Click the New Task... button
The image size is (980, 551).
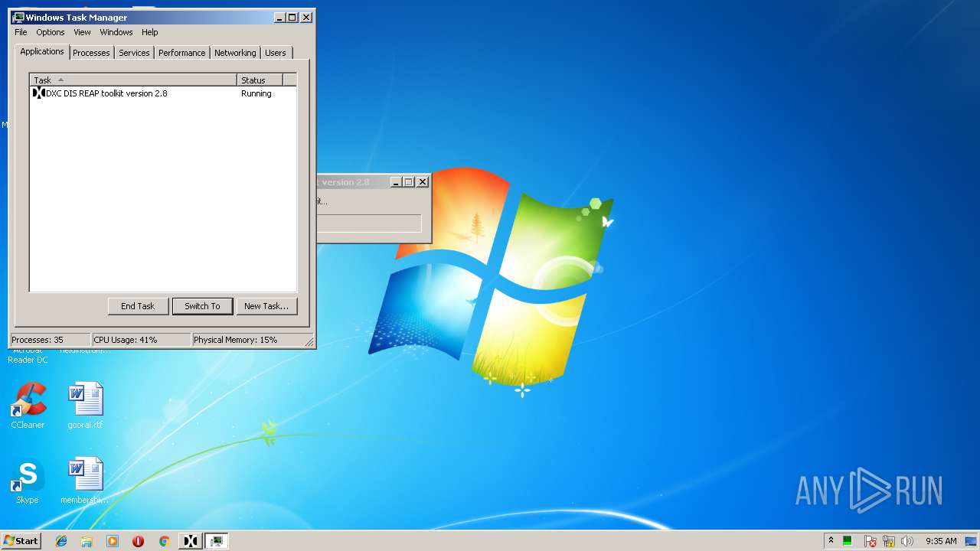(x=266, y=306)
